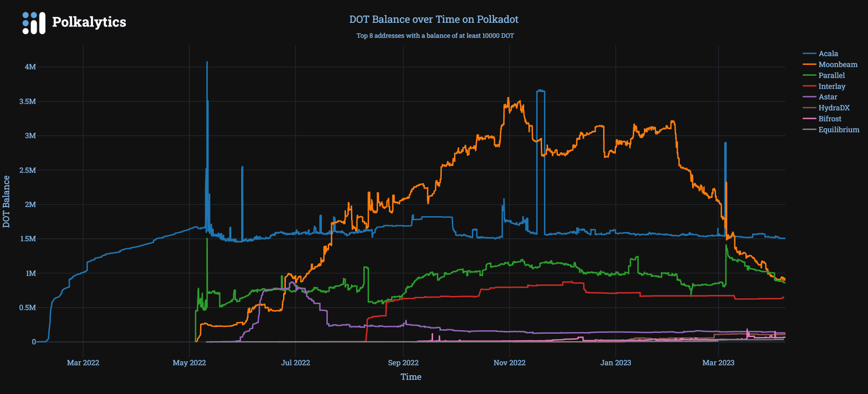868x394 pixels.
Task: Click the 4M y-axis tick label
Action: pyautogui.click(x=30, y=67)
